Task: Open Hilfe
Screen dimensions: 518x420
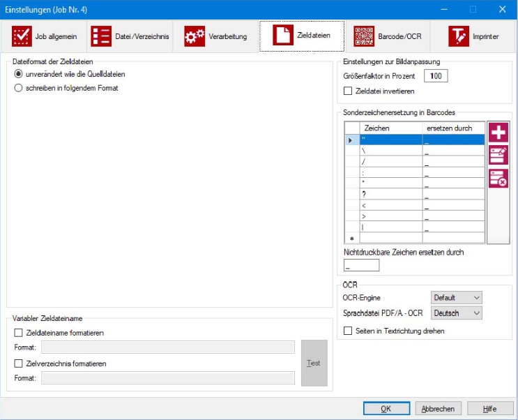Action: [x=489, y=409]
